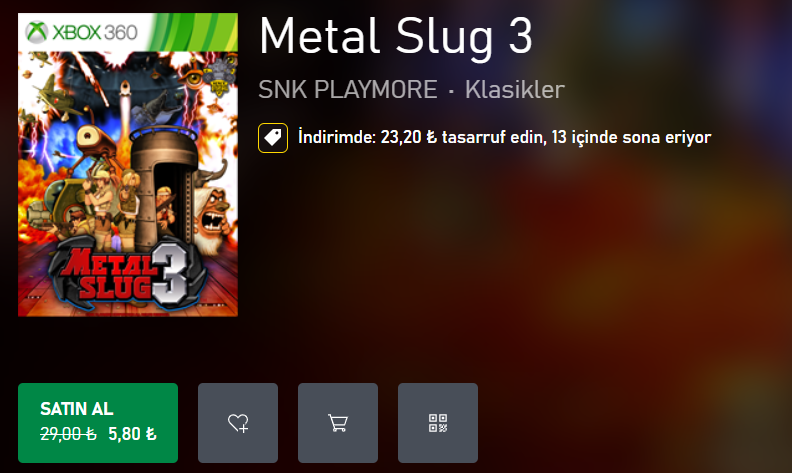Click the orange one-eyed alien on cover art
792x473 pixels.
coord(93,141)
